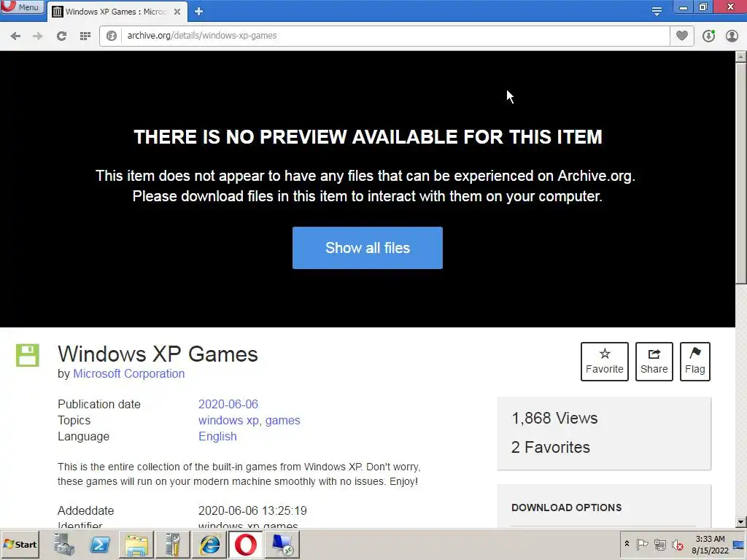This screenshot has width=747, height=560.
Task: Select the Opera browser taskbar button
Action: coord(246,544)
